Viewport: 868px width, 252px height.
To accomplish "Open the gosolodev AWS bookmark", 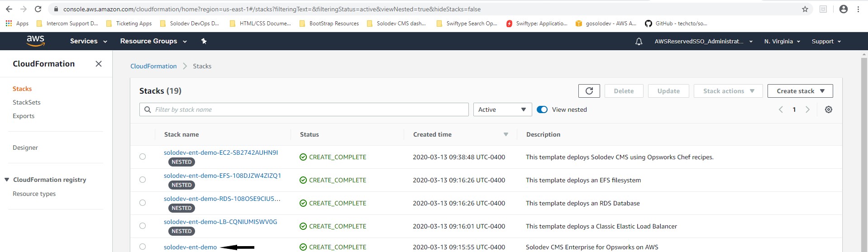I will pyautogui.click(x=606, y=24).
